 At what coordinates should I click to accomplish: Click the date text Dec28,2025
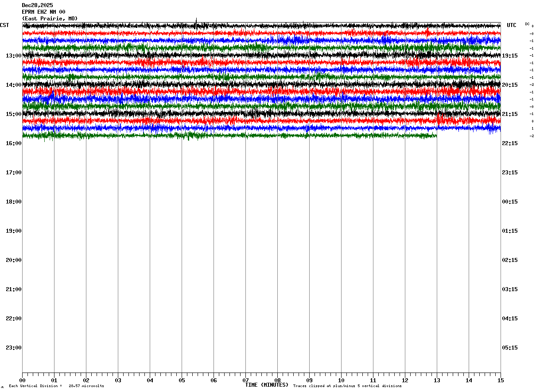click(x=37, y=5)
